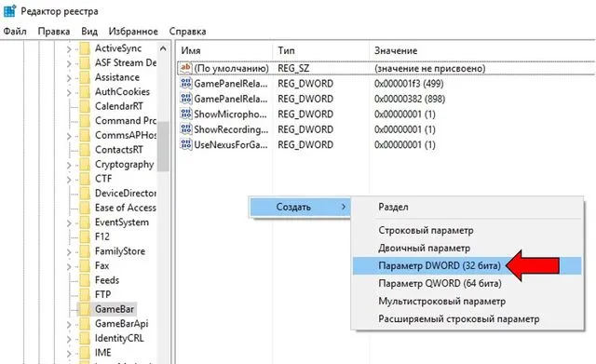This screenshot has height=364, width=596.
Task: Select the FTP key label
Action: [x=102, y=295]
